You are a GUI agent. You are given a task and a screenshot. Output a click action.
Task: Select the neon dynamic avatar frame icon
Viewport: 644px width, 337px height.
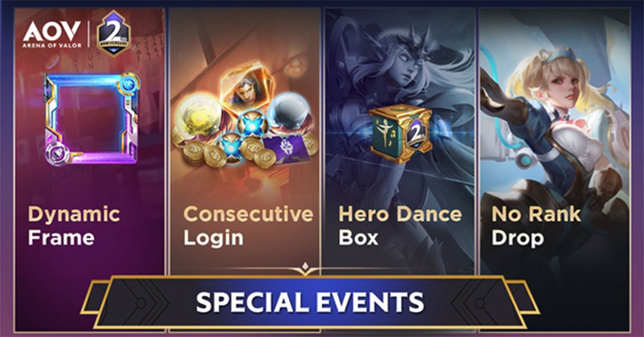pyautogui.click(x=91, y=119)
